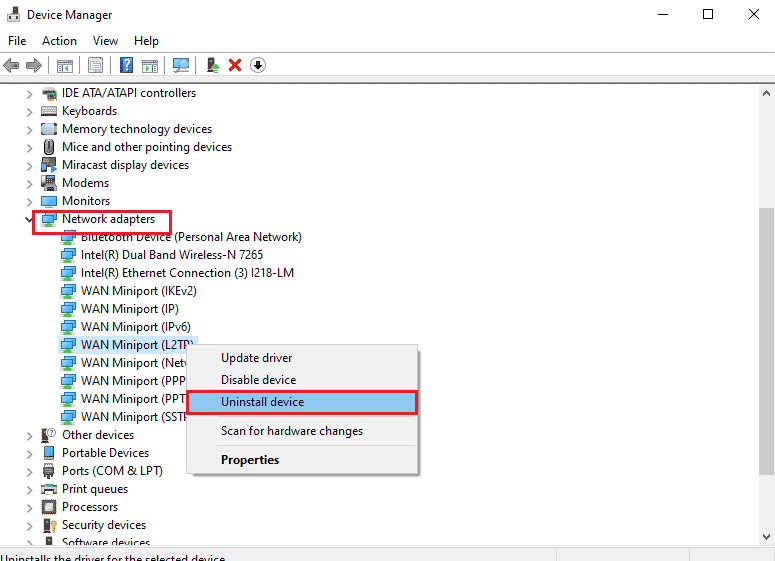Screen dimensions: 775x561
Task: Click the Device Manager title bar icon
Action: [x=13, y=14]
